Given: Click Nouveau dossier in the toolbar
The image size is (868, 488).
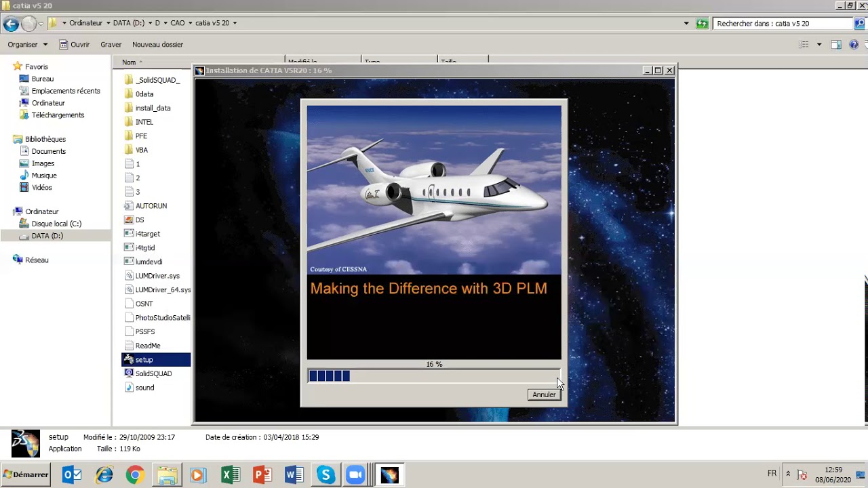Looking at the screenshot, I should [157, 45].
